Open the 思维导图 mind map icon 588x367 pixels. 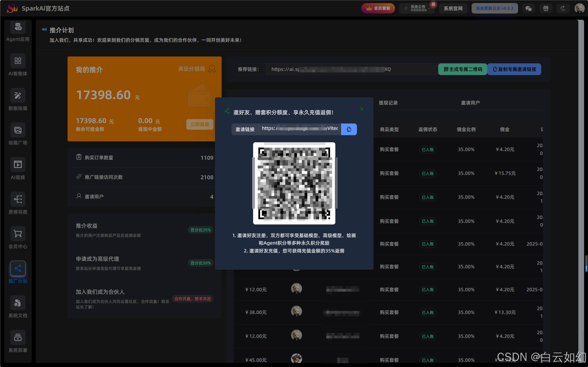click(18, 199)
